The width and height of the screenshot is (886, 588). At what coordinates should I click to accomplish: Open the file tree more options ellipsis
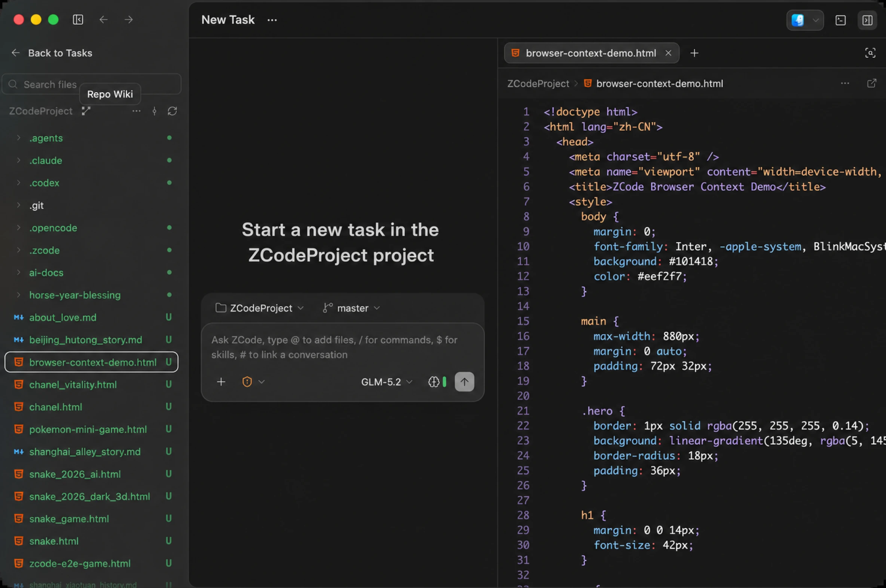[x=136, y=111]
